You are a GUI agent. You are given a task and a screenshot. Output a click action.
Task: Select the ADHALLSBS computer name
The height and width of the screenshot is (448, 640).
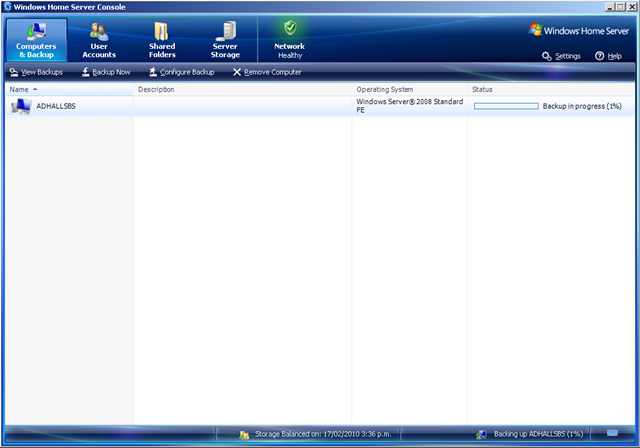(x=56, y=106)
